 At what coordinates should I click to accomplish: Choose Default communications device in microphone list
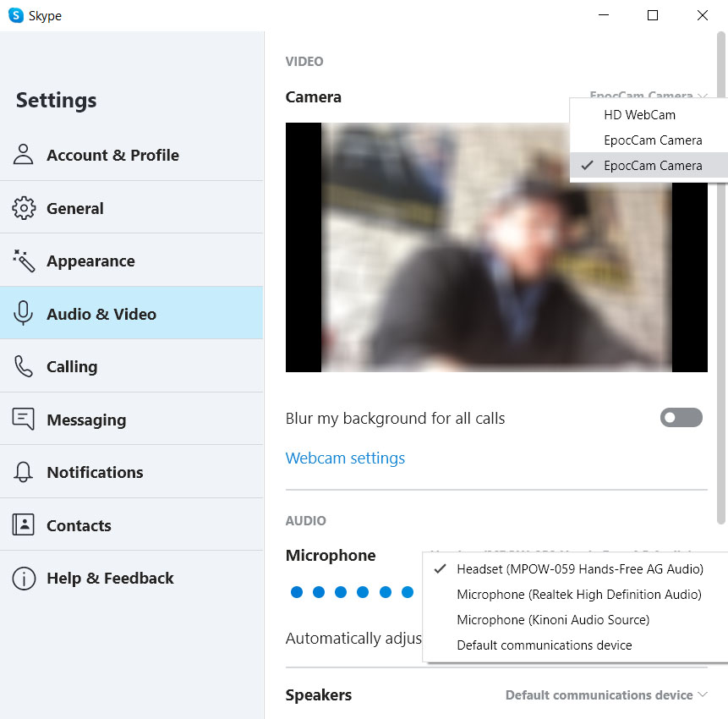[575, 645]
